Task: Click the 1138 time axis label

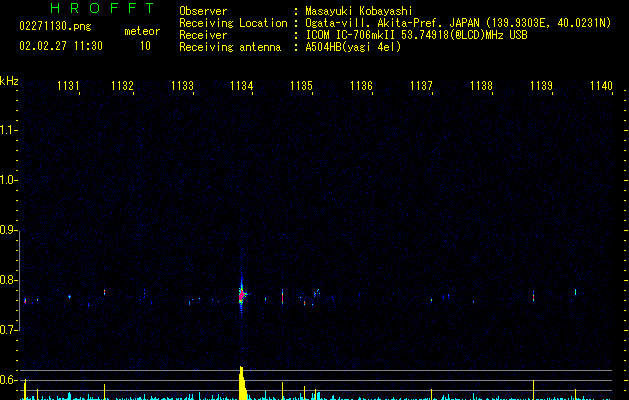Action: [481, 85]
